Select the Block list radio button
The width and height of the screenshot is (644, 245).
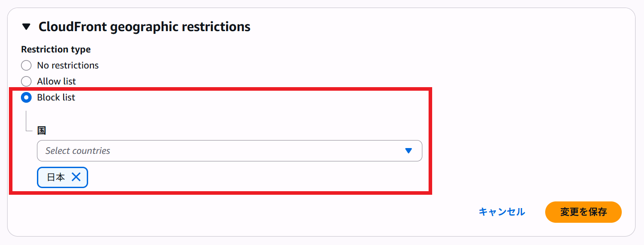27,97
